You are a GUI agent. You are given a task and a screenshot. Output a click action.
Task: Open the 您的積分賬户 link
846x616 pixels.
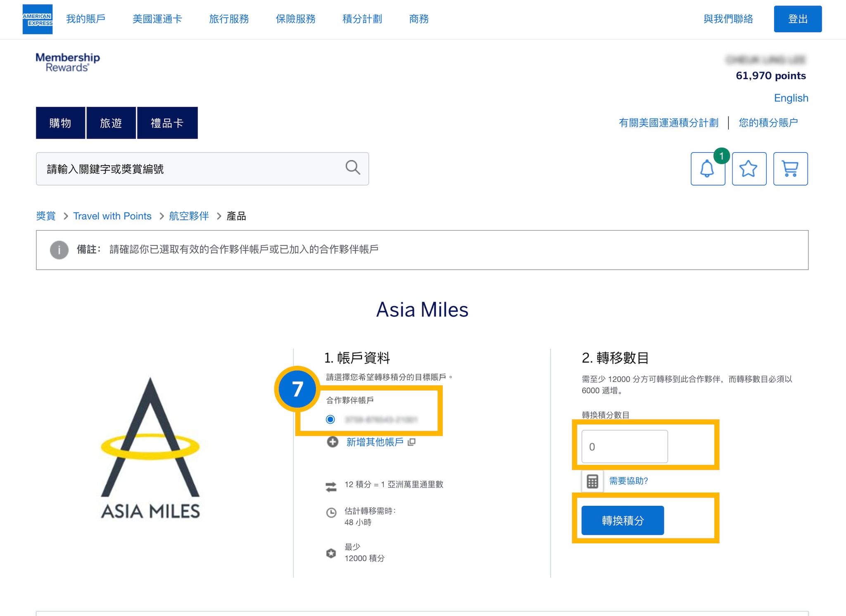[x=768, y=123]
